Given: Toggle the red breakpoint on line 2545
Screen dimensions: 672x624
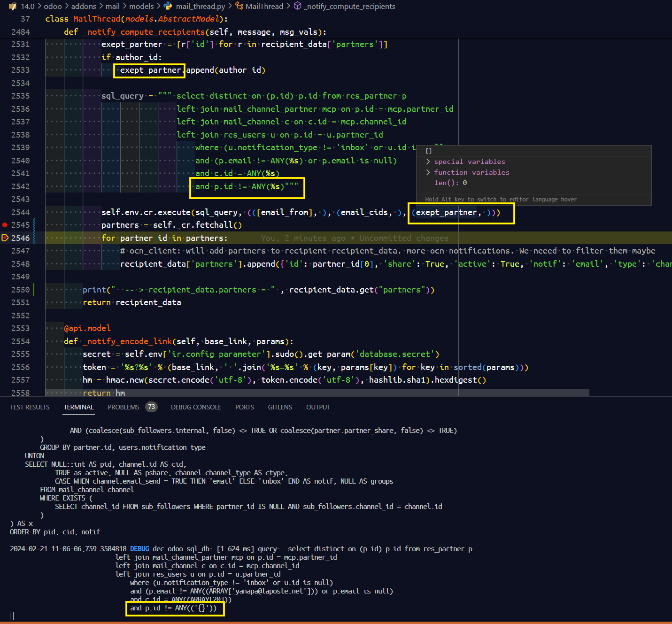Looking at the screenshot, I should [5, 225].
